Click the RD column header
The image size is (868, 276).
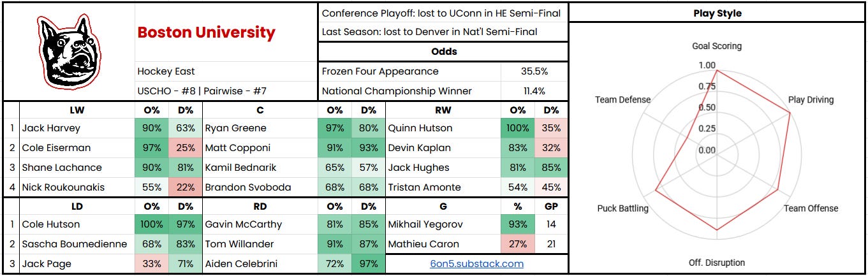tap(260, 207)
